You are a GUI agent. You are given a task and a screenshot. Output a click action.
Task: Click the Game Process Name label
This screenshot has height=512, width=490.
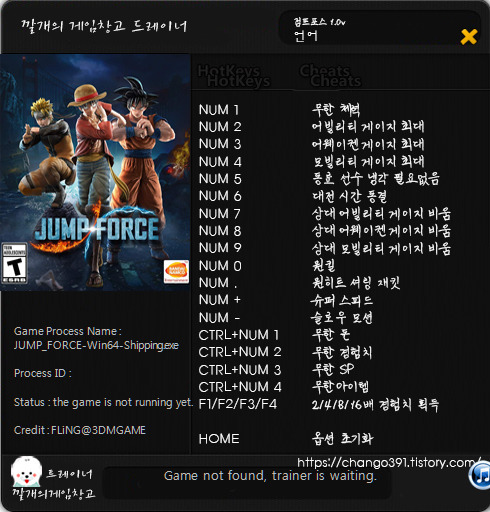(68, 331)
